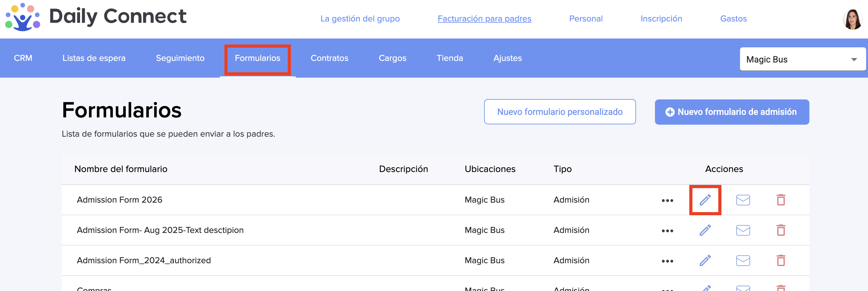Go to the Seguimiento tab
The height and width of the screenshot is (291, 868).
pos(180,58)
